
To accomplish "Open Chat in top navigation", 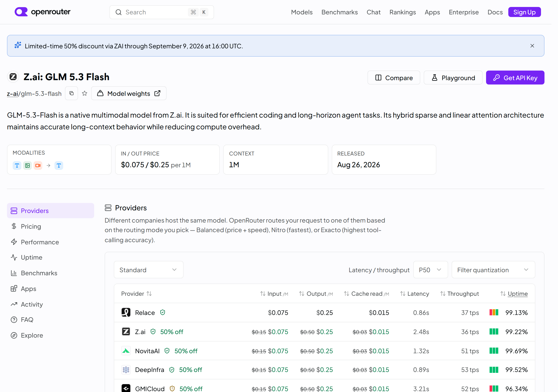I will tap(373, 12).
